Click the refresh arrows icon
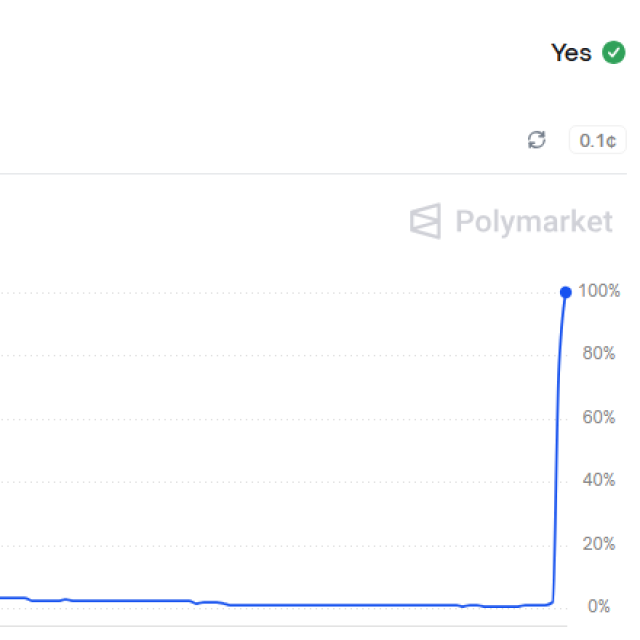Image resolution: width=640 pixels, height=640 pixels. point(537,140)
